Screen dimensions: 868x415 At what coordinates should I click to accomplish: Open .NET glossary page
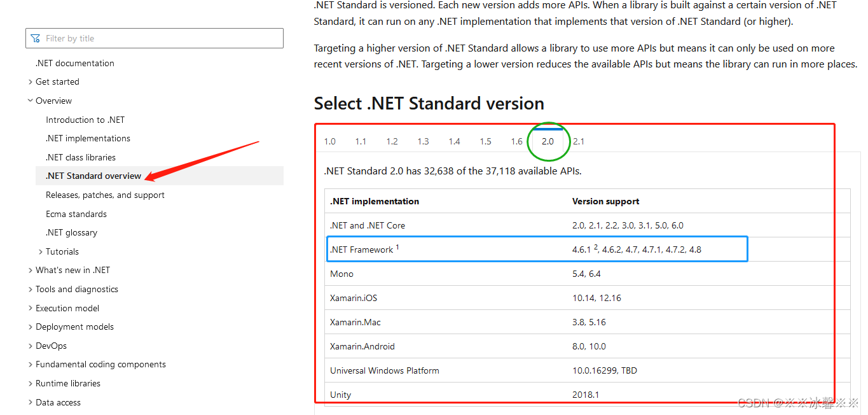tap(72, 232)
